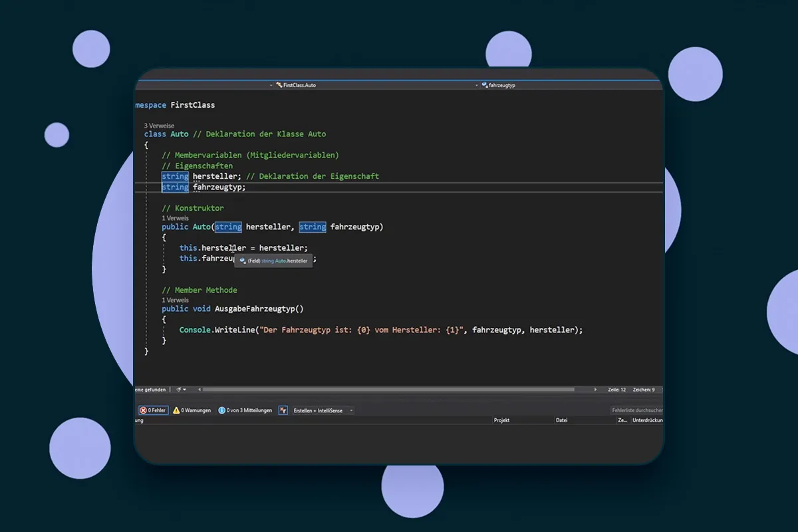Click this.hersteller in the constructor body

pos(213,248)
